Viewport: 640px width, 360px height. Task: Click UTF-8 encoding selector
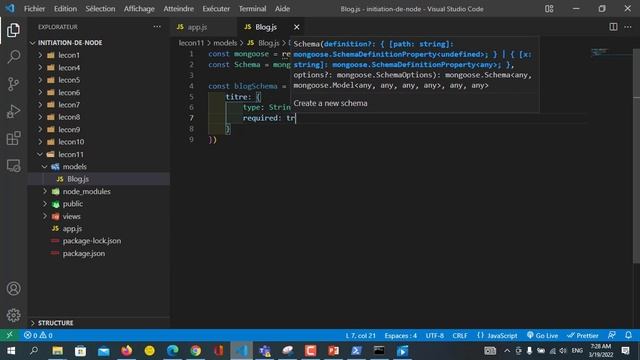click(435, 335)
